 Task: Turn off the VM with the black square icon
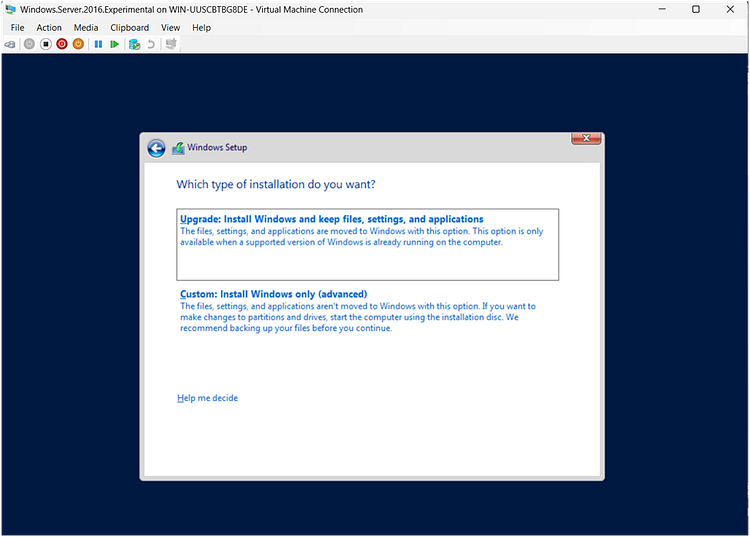pos(45,44)
